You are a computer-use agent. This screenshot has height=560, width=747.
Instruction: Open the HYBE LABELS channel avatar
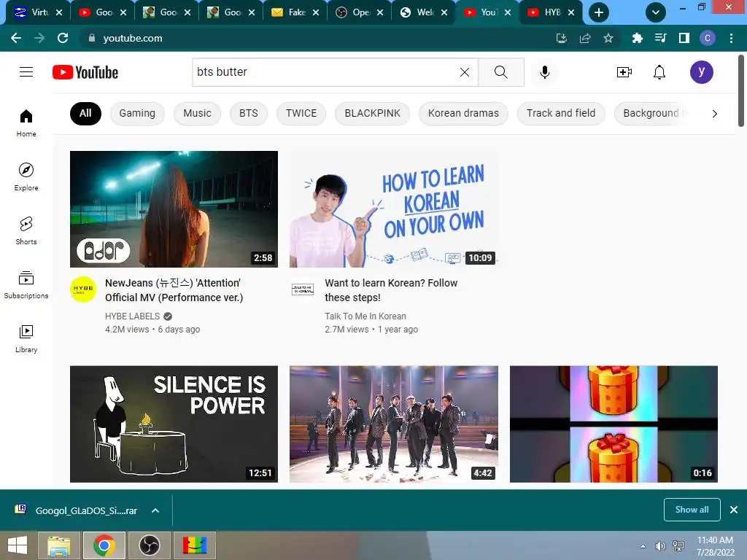(83, 289)
